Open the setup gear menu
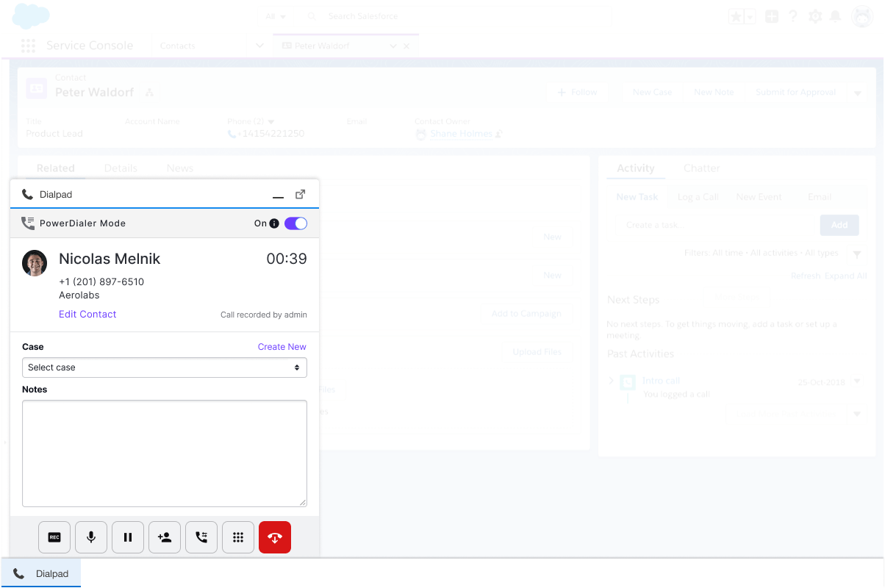 pos(815,16)
